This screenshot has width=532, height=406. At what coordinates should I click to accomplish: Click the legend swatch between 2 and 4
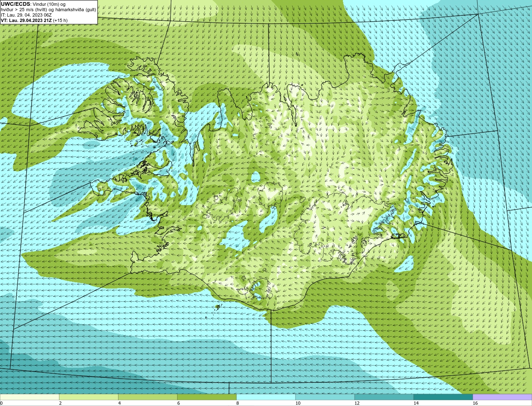[x=89, y=397]
